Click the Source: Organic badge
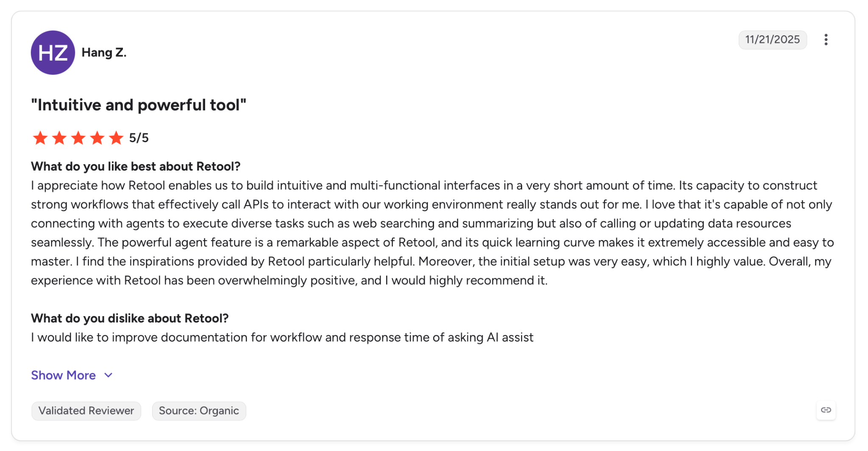 (199, 411)
